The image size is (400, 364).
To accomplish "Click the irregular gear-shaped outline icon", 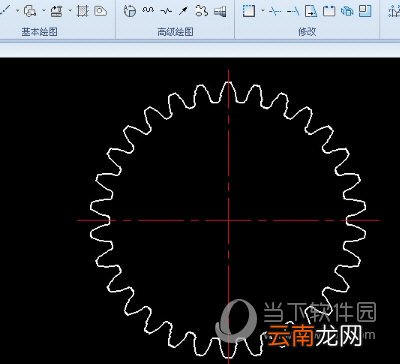I will click(x=202, y=11).
